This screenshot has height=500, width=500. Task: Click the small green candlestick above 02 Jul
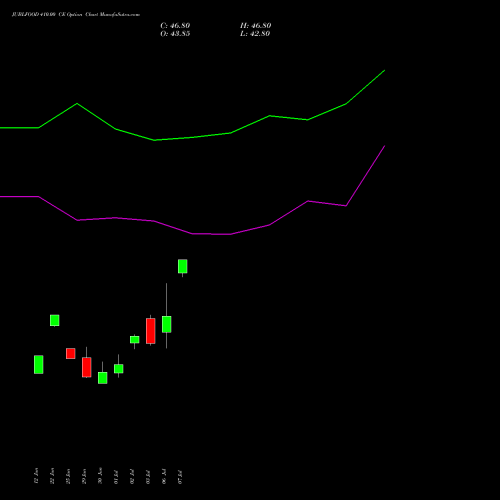click(x=135, y=340)
